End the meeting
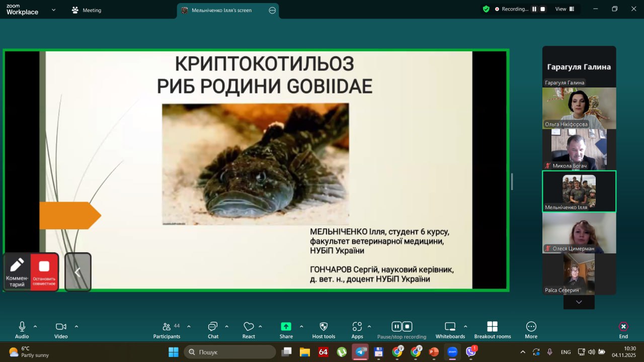 pos(623,330)
